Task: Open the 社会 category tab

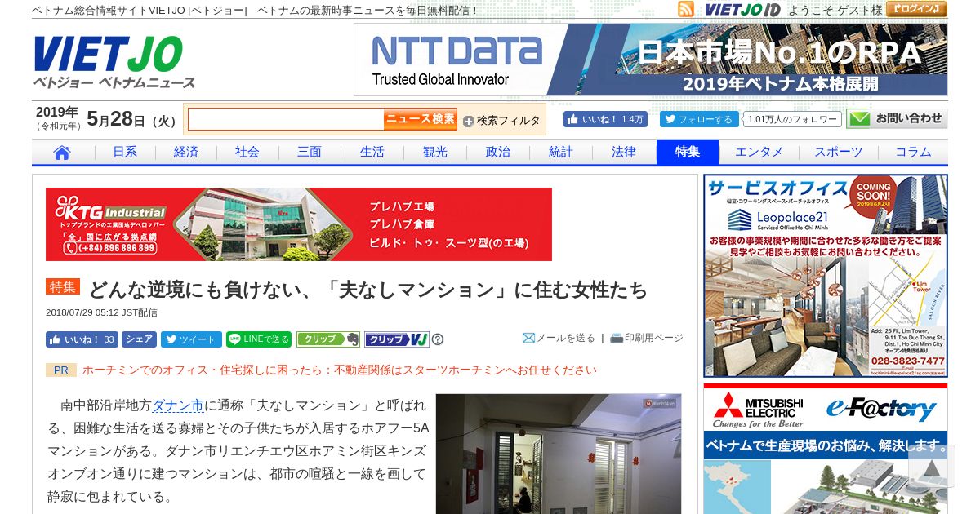Action: point(247,152)
